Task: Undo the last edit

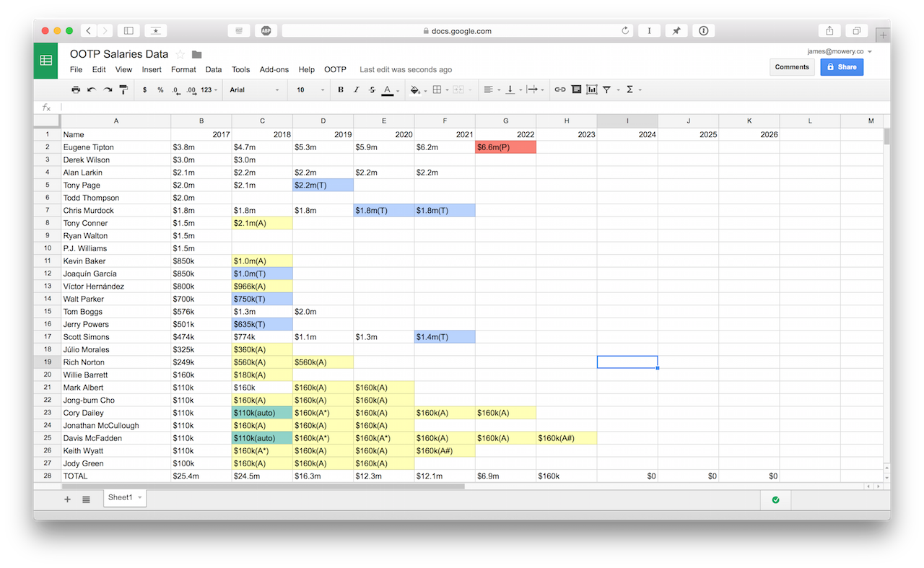Action: tap(90, 89)
